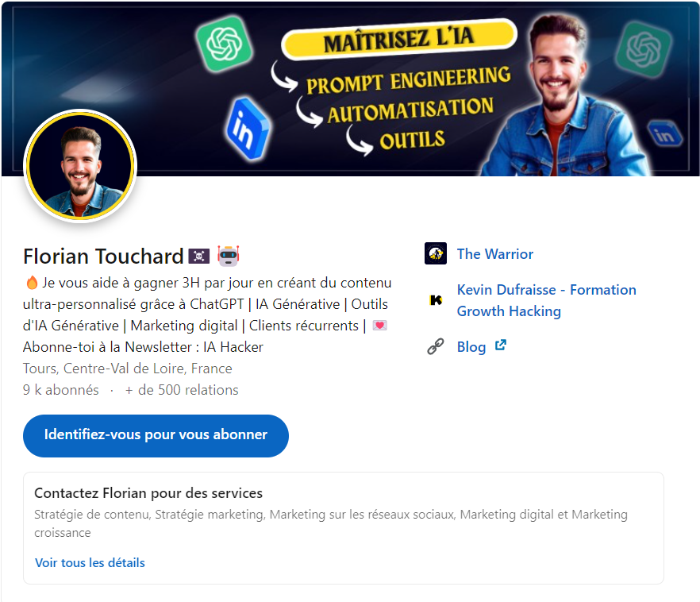Click the pirate flag emoji after name
The width and height of the screenshot is (700, 602).
pos(199,257)
